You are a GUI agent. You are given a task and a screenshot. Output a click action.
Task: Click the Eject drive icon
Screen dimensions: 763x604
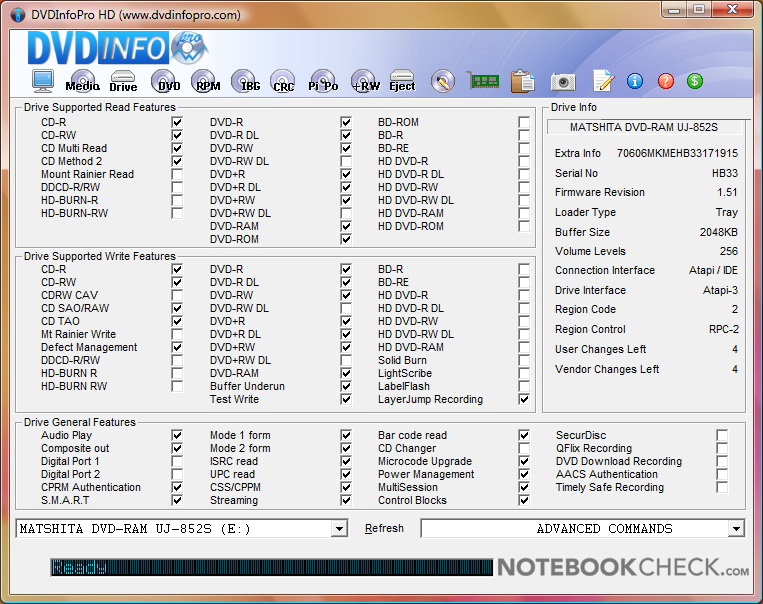[x=402, y=81]
